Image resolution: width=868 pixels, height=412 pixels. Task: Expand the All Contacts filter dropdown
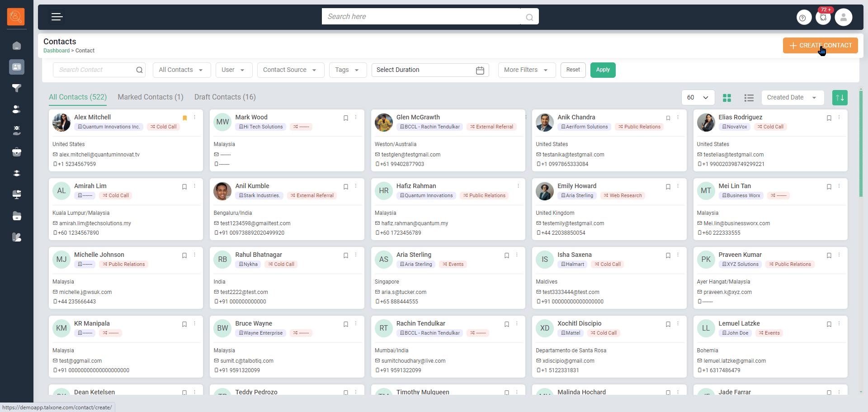click(181, 70)
